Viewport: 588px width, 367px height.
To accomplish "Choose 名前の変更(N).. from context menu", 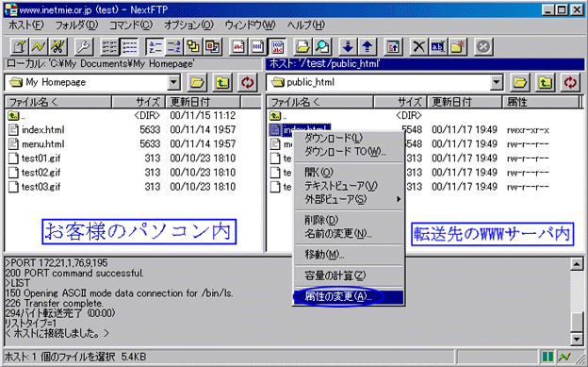I will click(x=349, y=234).
